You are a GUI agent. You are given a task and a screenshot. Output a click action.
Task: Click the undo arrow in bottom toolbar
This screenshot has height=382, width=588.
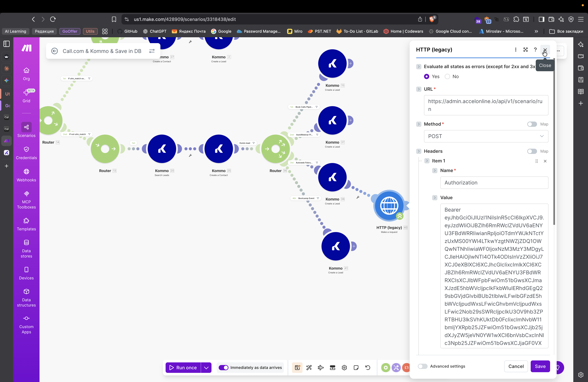(368, 367)
